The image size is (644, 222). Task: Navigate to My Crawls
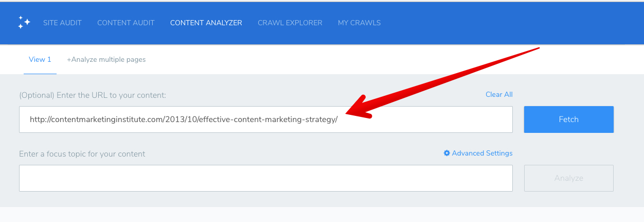pos(359,23)
